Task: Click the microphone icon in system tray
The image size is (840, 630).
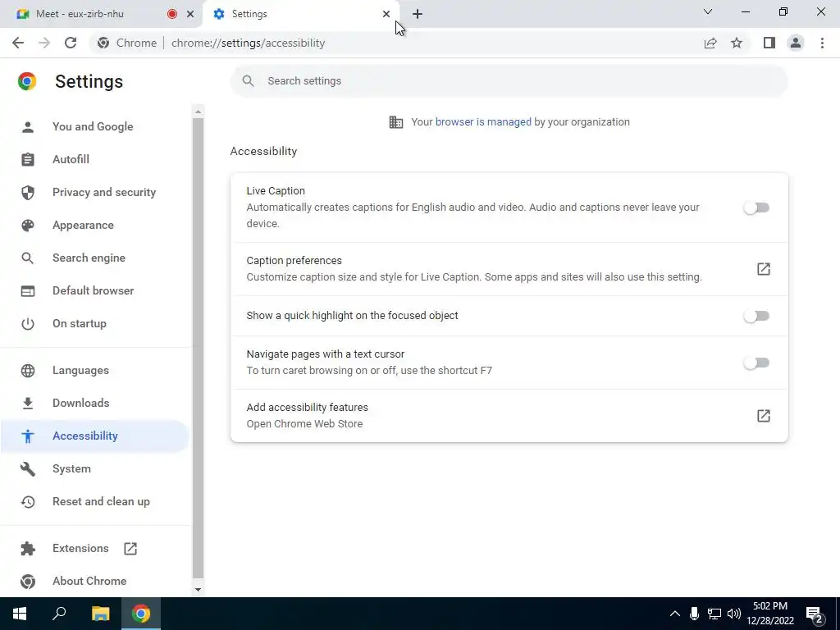Action: click(x=694, y=614)
